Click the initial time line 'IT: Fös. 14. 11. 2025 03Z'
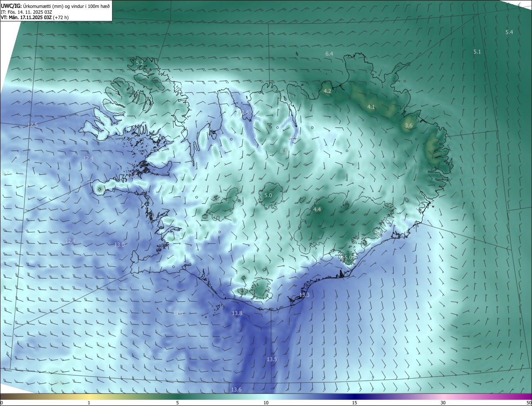The height and width of the screenshot is (406, 532). [x=26, y=12]
